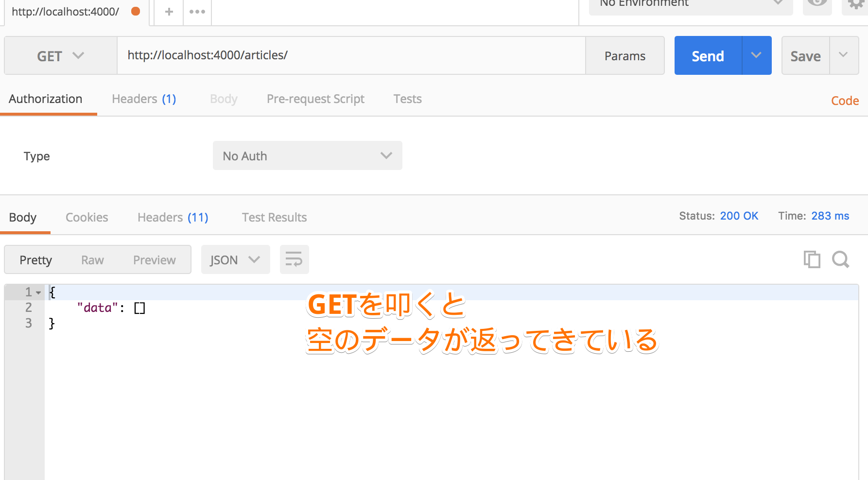This screenshot has width=868, height=480.
Task: Collapse JSON object at line 1
Action: coord(38,292)
